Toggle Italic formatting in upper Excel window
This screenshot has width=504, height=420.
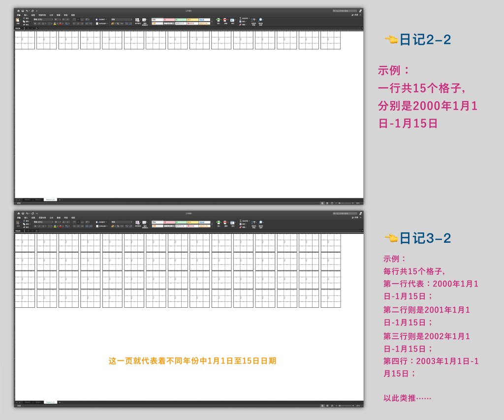click(x=38, y=24)
